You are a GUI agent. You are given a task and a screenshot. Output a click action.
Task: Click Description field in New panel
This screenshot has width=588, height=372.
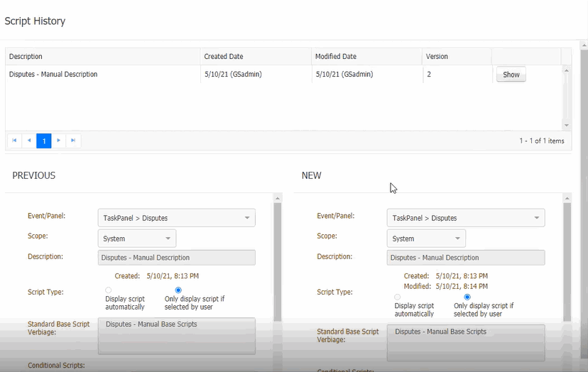466,258
